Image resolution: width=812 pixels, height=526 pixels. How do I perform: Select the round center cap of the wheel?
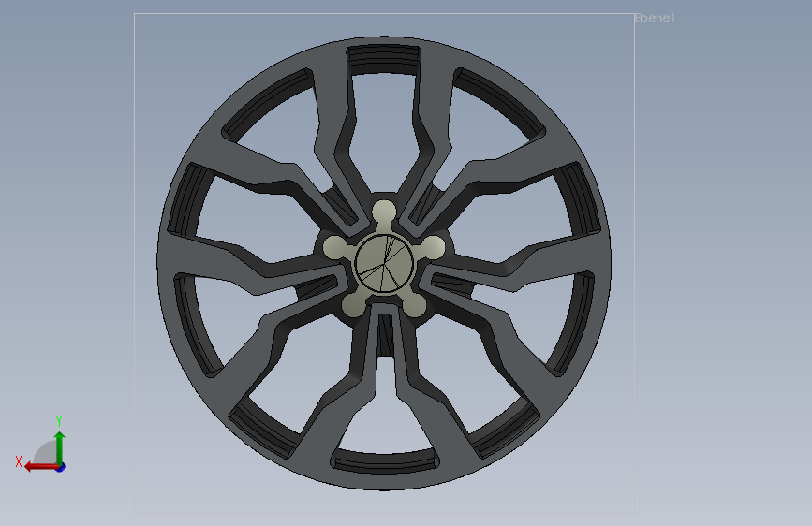click(384, 264)
